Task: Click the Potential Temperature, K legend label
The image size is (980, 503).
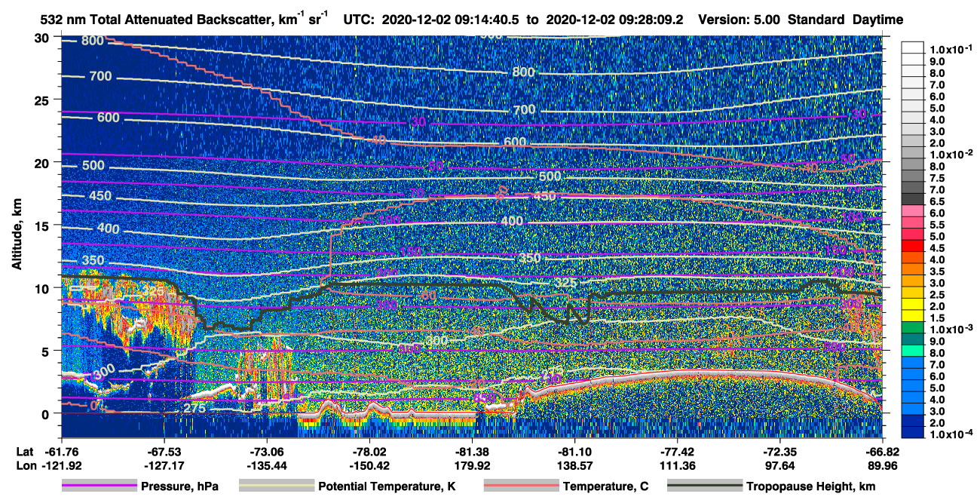Action: (387, 486)
